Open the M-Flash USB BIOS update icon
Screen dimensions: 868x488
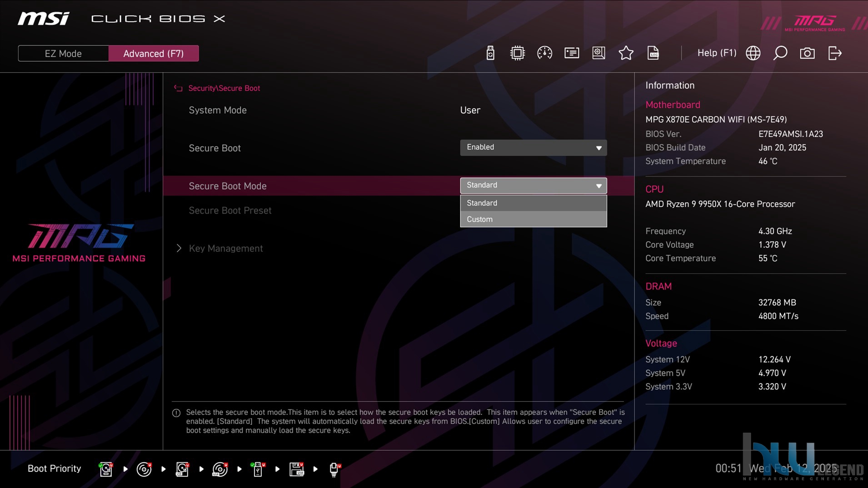tap(490, 53)
